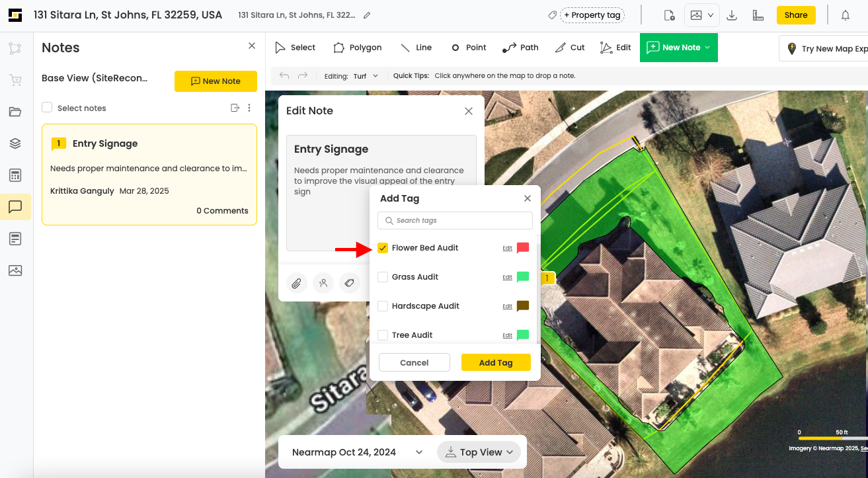868x478 pixels.
Task: Click green Grass Audit color swatch
Action: pos(523,277)
